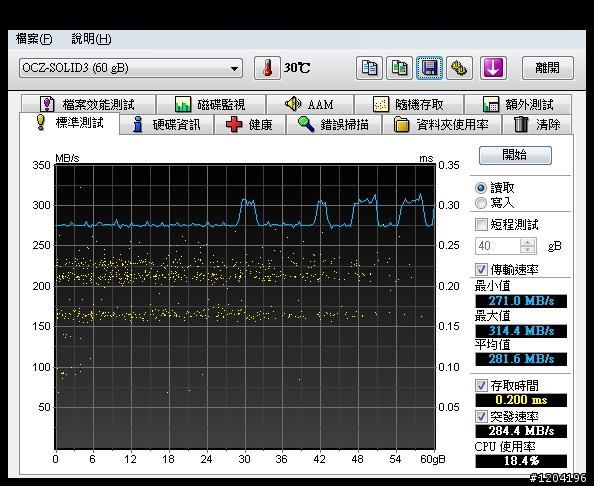This screenshot has width=594, height=486.
Task: Toggle the 傳輸速率 checkbox
Action: [x=481, y=270]
